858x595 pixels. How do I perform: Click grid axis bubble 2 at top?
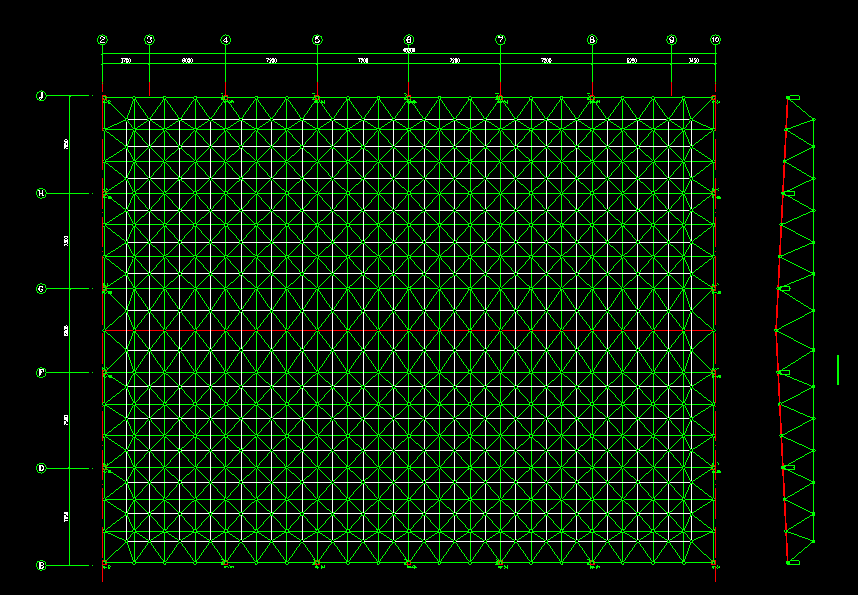tap(102, 40)
